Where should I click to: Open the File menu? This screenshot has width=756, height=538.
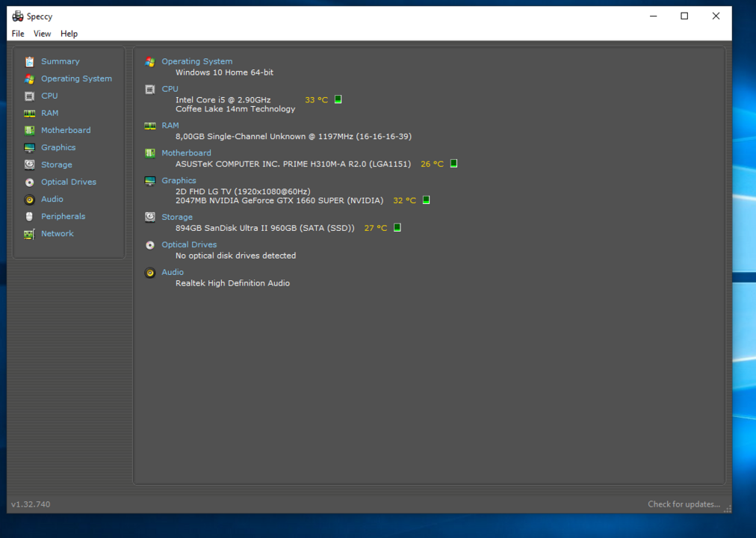pyautogui.click(x=18, y=34)
